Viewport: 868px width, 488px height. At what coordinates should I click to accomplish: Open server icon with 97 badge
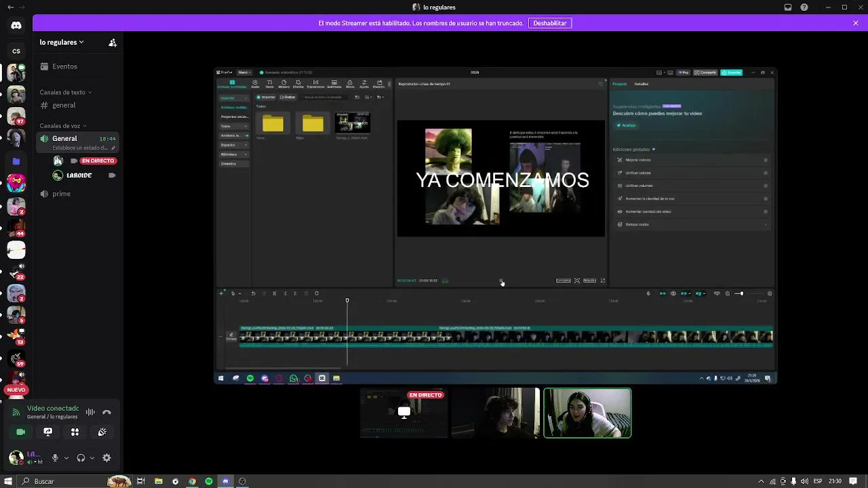16,116
